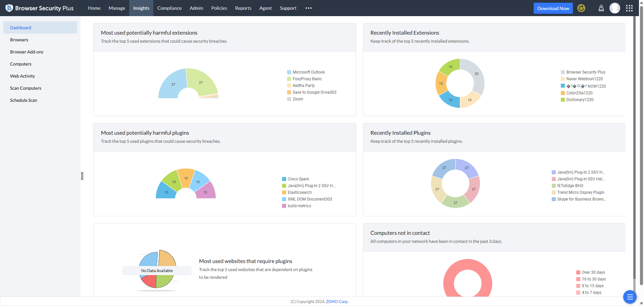Viewport: 644px width, 306px height.
Task: Open the Compliance menu tab
Action: click(x=169, y=8)
